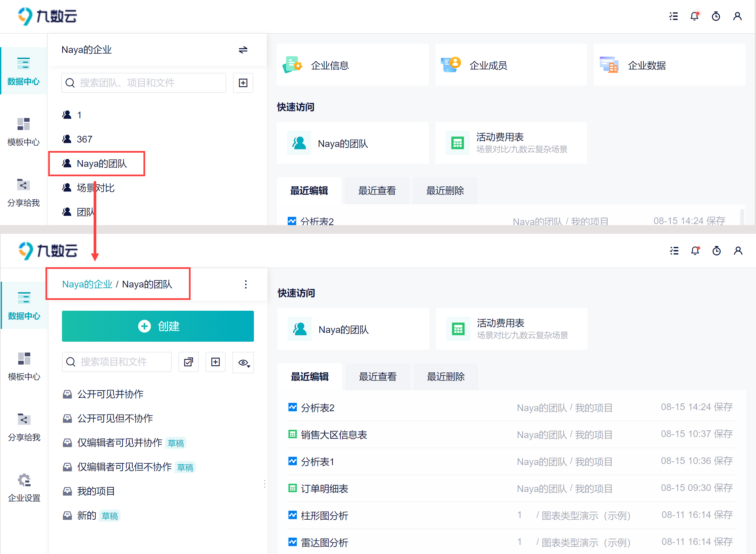Open 数据中心 in the upper sidebar
Screen dimensions: 756x554
click(x=24, y=71)
